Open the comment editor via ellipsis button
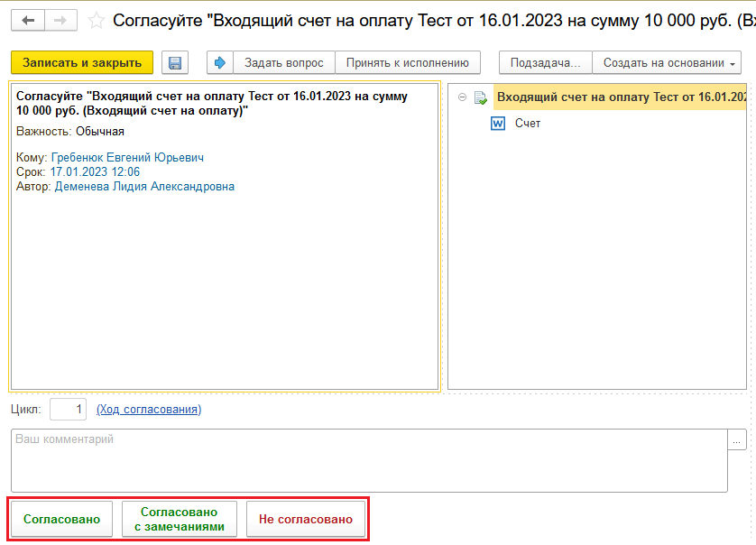Image resolution: width=756 pixels, height=545 pixels. [738, 440]
